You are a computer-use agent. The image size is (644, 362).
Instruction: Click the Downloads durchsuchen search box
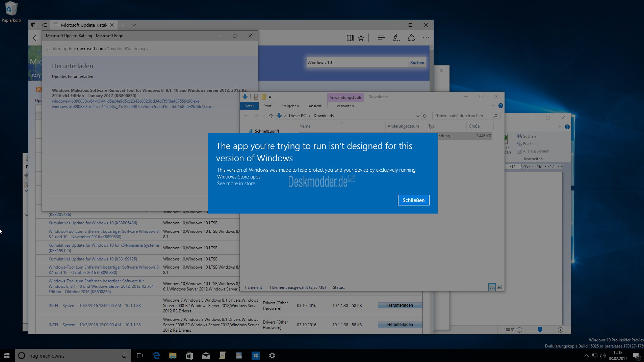[466, 116]
